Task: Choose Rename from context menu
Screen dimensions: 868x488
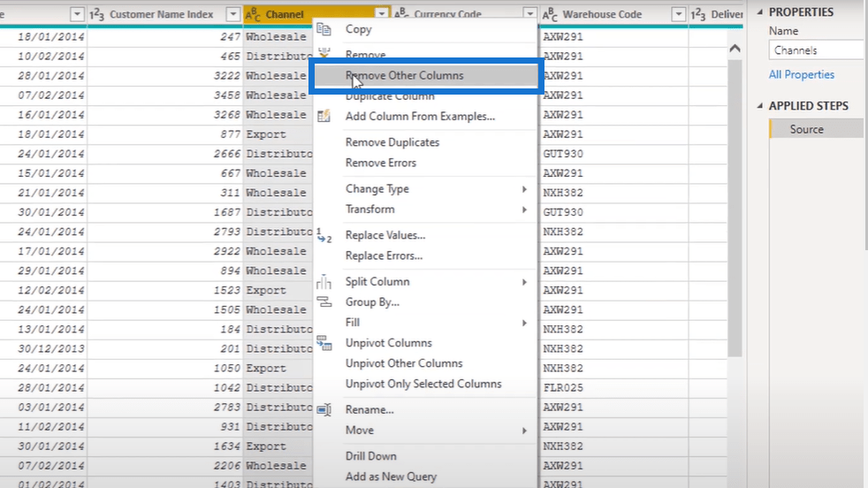Action: click(425, 410)
